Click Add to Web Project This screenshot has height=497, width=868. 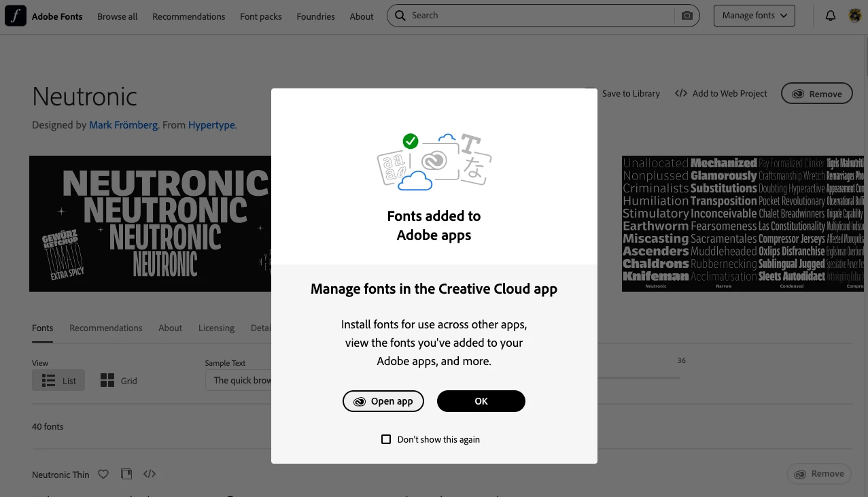pyautogui.click(x=721, y=93)
